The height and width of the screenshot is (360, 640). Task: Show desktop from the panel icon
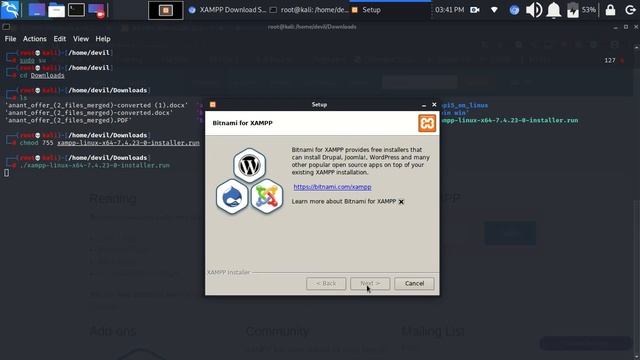point(37,10)
